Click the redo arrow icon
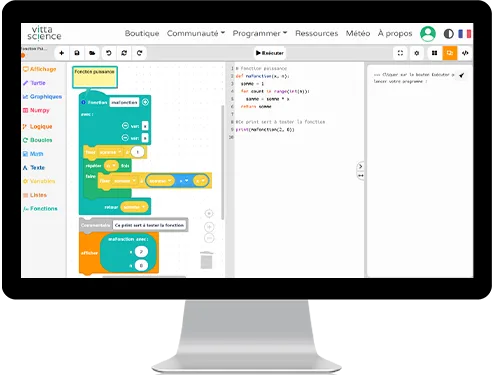 140,53
